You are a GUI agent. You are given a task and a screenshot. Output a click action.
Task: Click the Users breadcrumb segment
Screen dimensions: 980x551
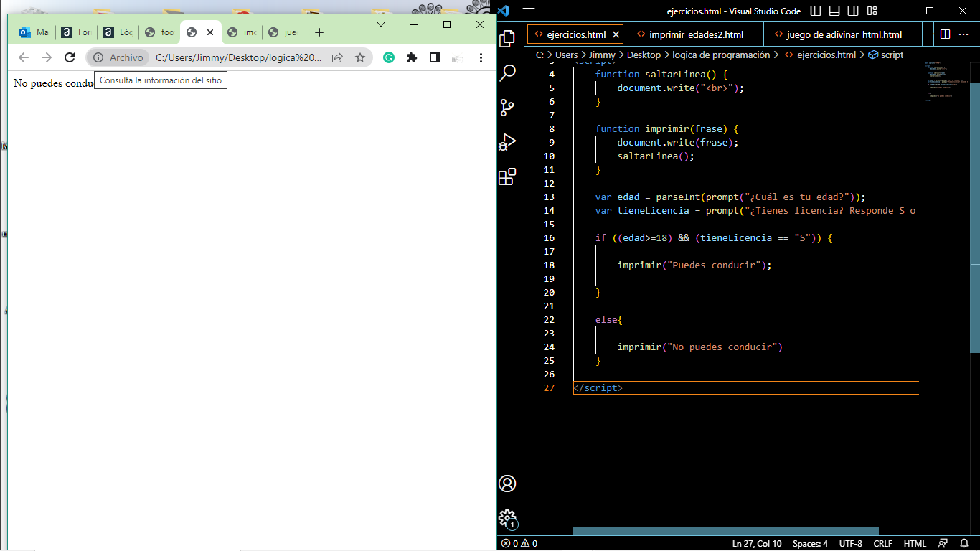[x=566, y=55]
